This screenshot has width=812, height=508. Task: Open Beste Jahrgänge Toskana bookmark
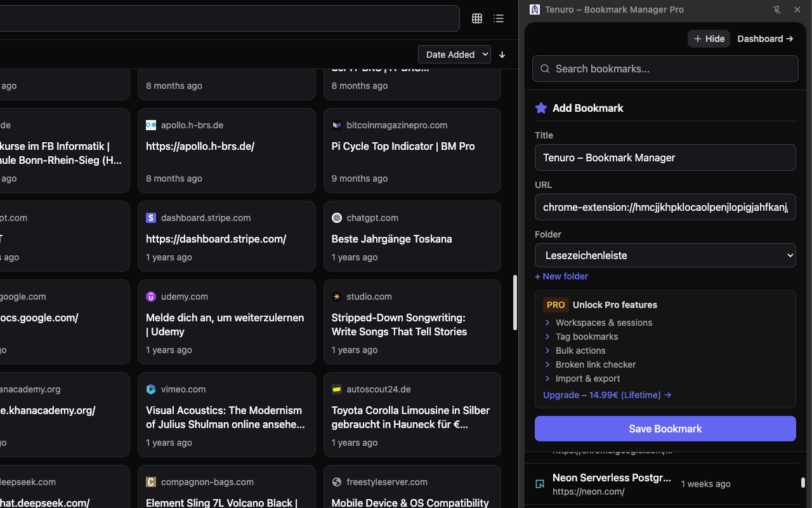click(412, 236)
